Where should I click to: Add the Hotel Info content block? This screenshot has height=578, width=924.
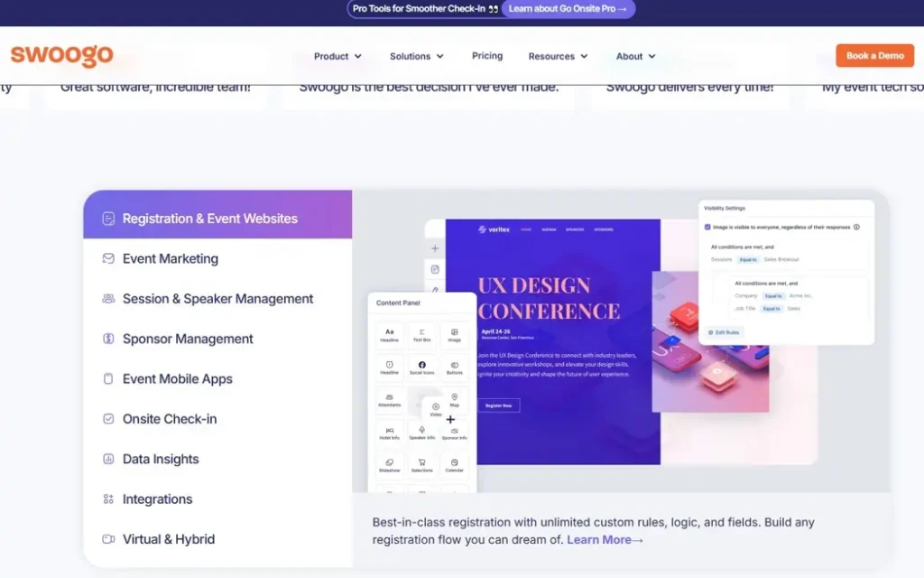[x=389, y=433]
